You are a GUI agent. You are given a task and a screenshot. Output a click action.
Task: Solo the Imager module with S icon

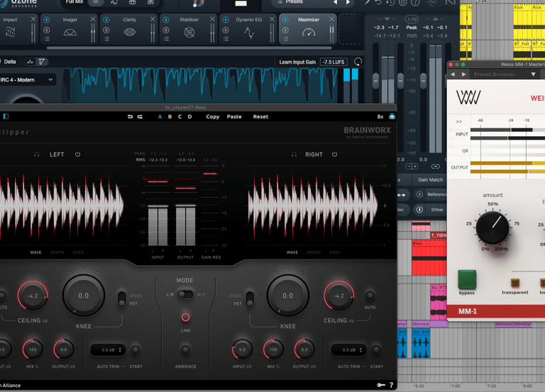point(47,30)
